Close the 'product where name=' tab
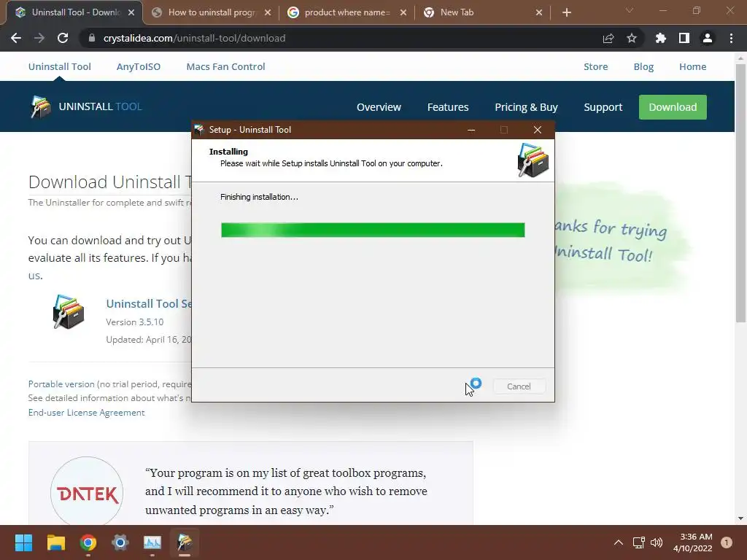747x560 pixels. pyautogui.click(x=403, y=12)
